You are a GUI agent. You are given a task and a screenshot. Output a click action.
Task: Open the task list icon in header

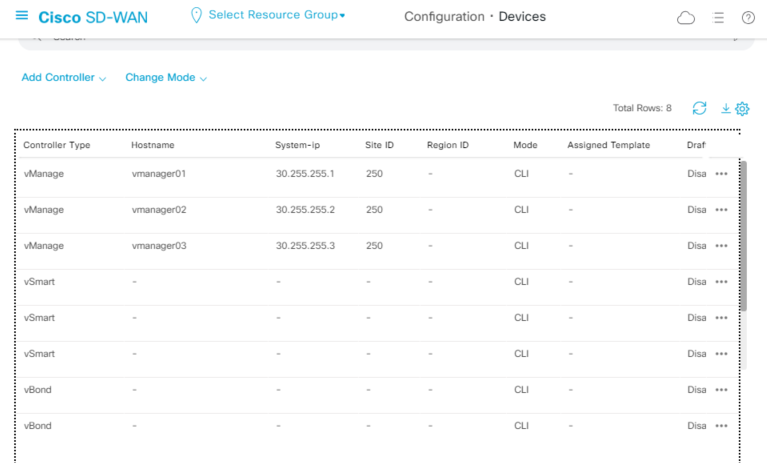coord(718,18)
